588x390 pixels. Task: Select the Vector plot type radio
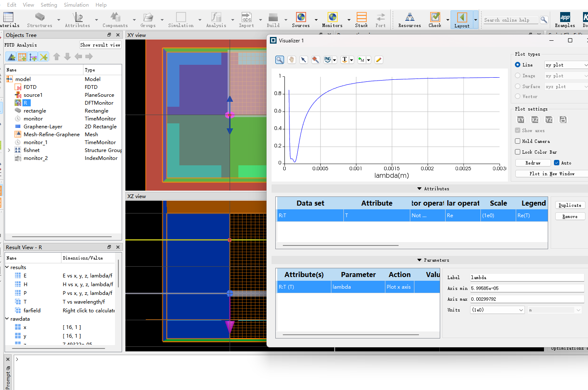(x=518, y=96)
